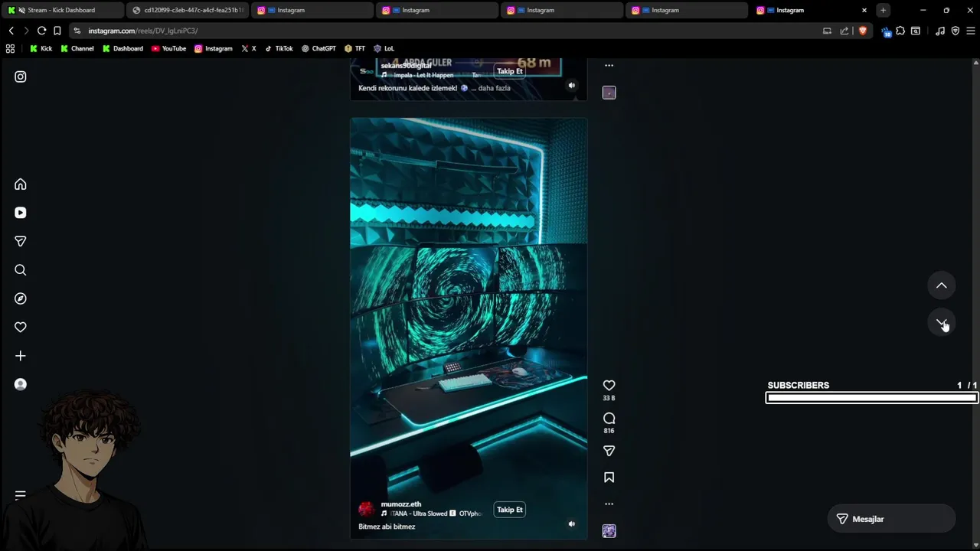The image size is (980, 551).
Task: Expand caption with 'daha fazla' link
Action: [494, 88]
